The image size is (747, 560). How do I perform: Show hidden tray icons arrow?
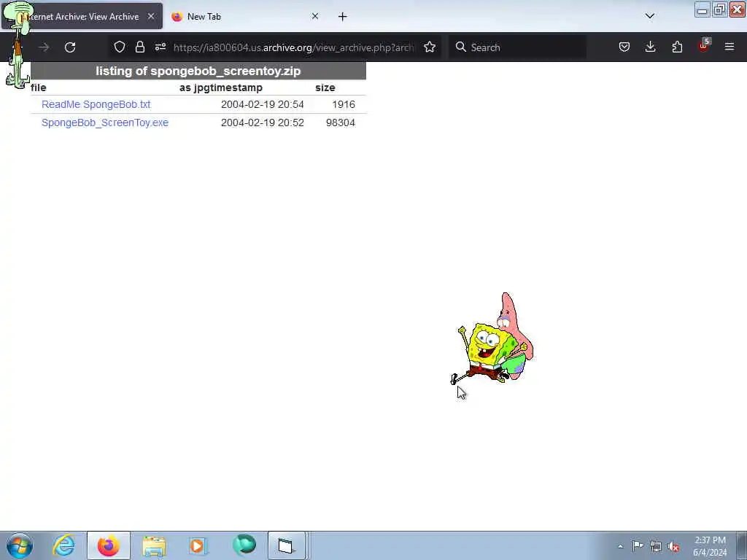point(620,546)
